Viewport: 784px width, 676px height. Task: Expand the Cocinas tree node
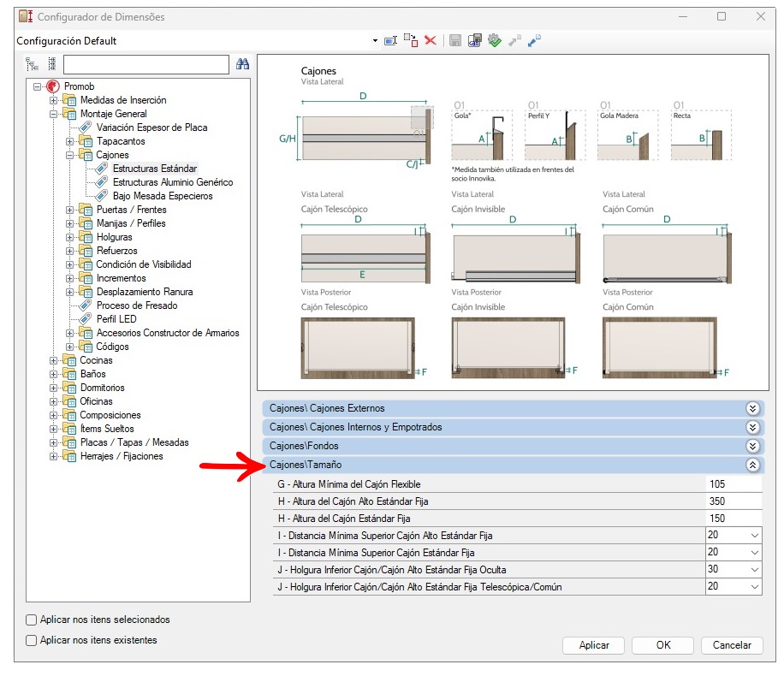pos(53,360)
